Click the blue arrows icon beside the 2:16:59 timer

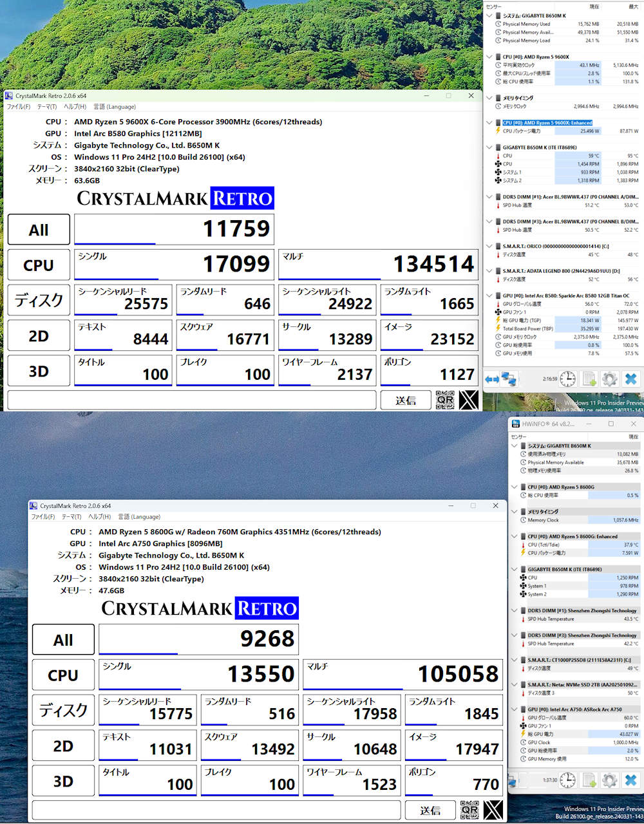491,379
